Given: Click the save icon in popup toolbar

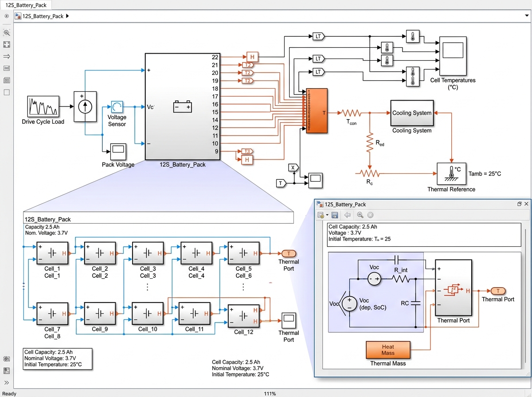Looking at the screenshot, I should coord(335,215).
